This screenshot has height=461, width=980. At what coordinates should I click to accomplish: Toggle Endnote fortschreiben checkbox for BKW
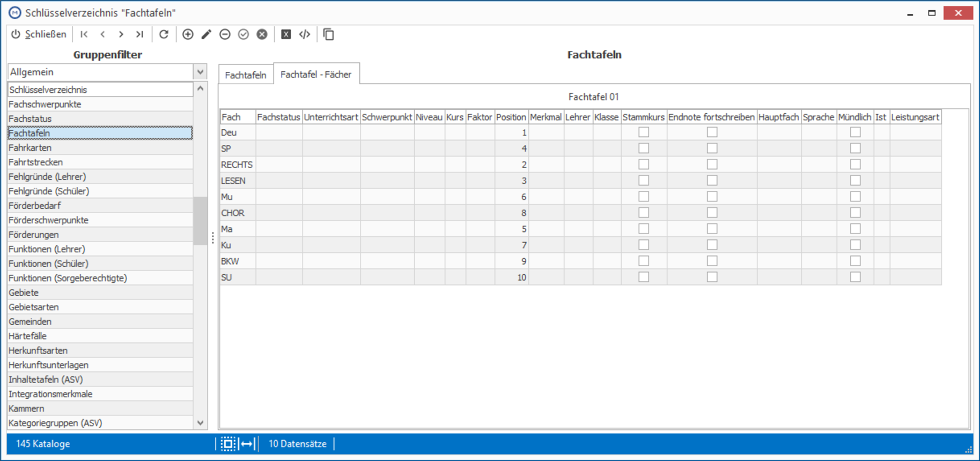pos(712,261)
